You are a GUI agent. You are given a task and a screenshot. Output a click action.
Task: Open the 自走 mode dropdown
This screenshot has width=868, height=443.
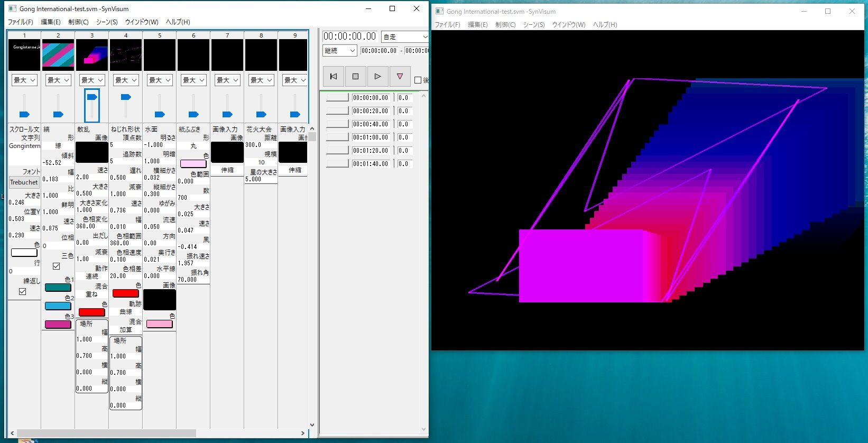coord(405,36)
